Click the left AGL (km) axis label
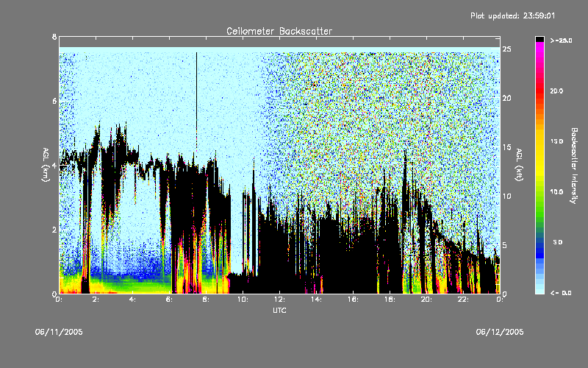The width and height of the screenshot is (588, 368). 46,165
